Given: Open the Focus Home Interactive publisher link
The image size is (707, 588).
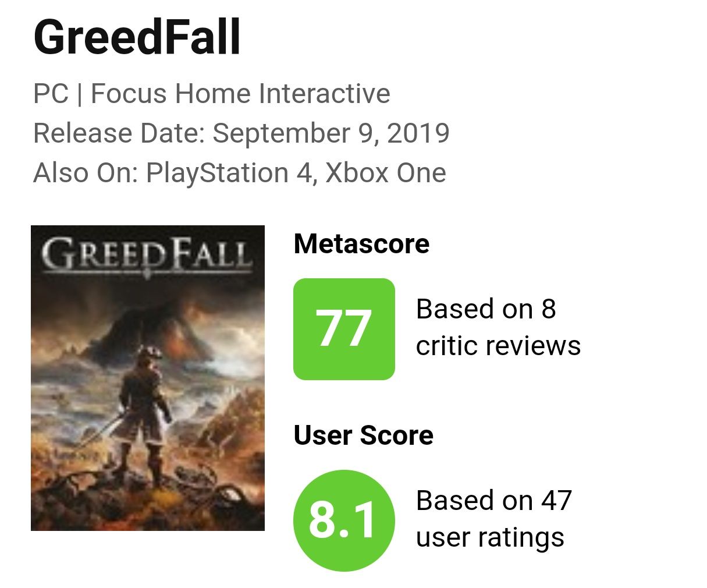Looking at the screenshot, I should [x=240, y=94].
